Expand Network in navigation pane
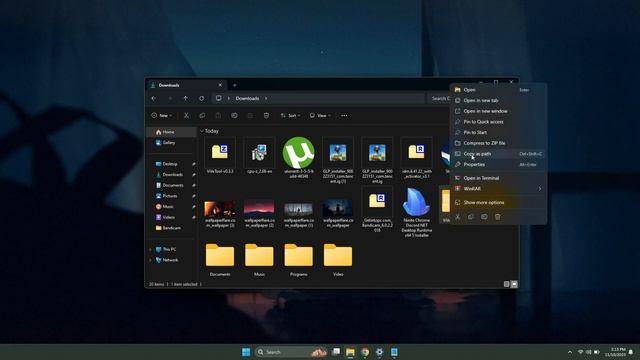This screenshot has width=640, height=360. click(151, 260)
